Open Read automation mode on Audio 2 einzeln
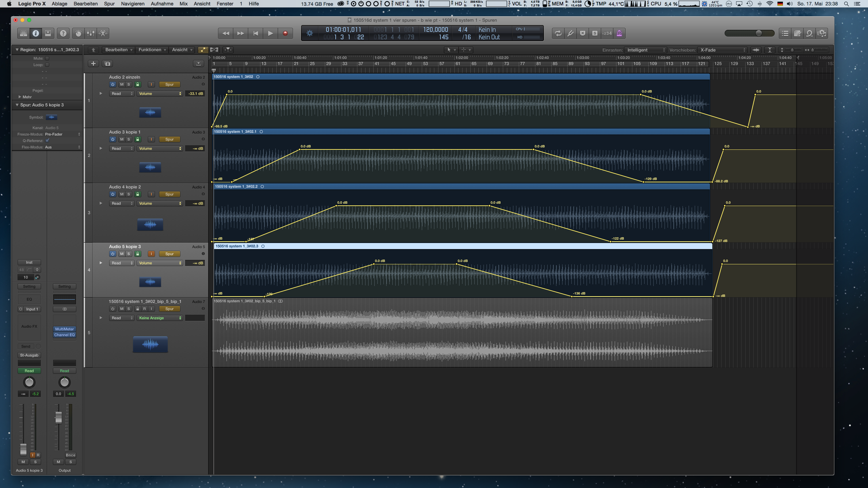This screenshot has height=488, width=868. pos(122,94)
